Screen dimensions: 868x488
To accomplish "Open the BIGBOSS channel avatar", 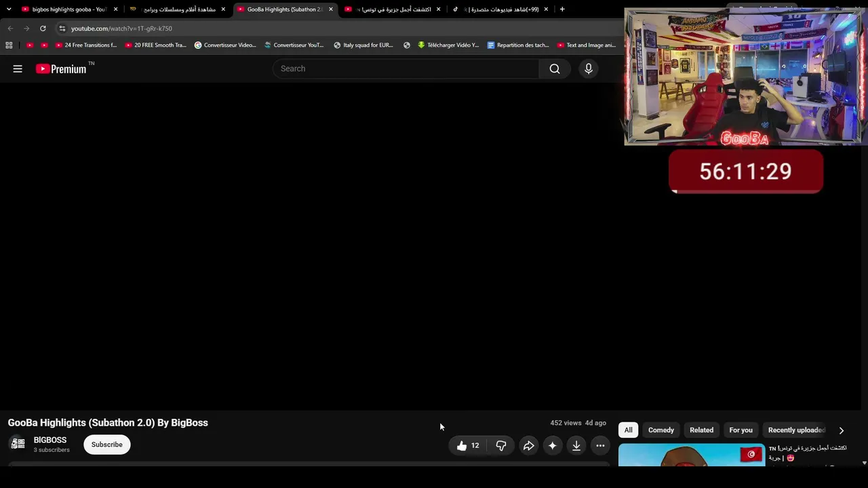I will (x=18, y=444).
